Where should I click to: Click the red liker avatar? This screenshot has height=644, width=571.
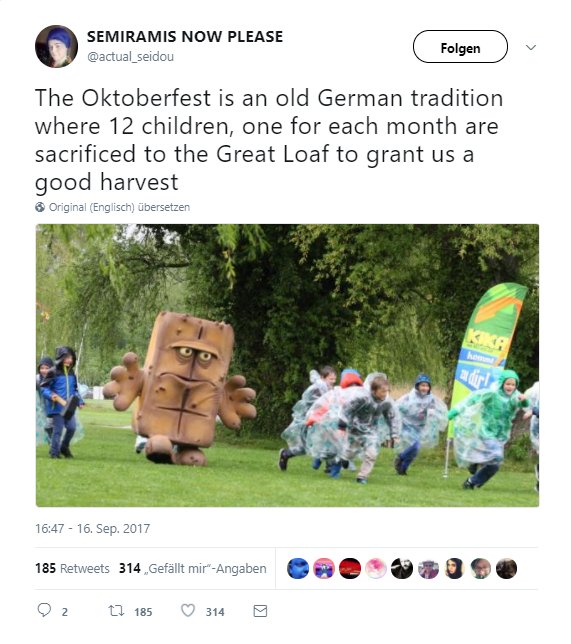pyautogui.click(x=350, y=568)
